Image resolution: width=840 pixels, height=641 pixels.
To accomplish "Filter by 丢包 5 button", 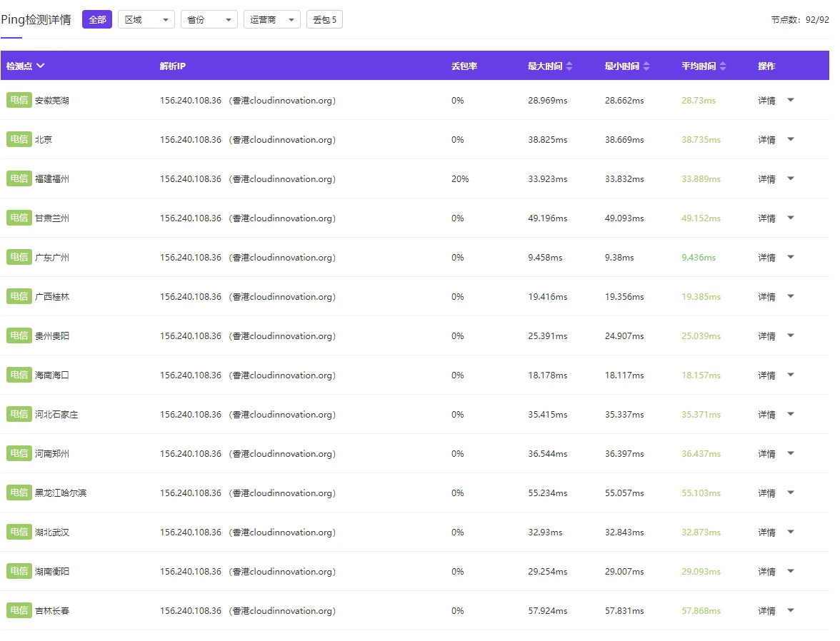I will click(x=324, y=20).
